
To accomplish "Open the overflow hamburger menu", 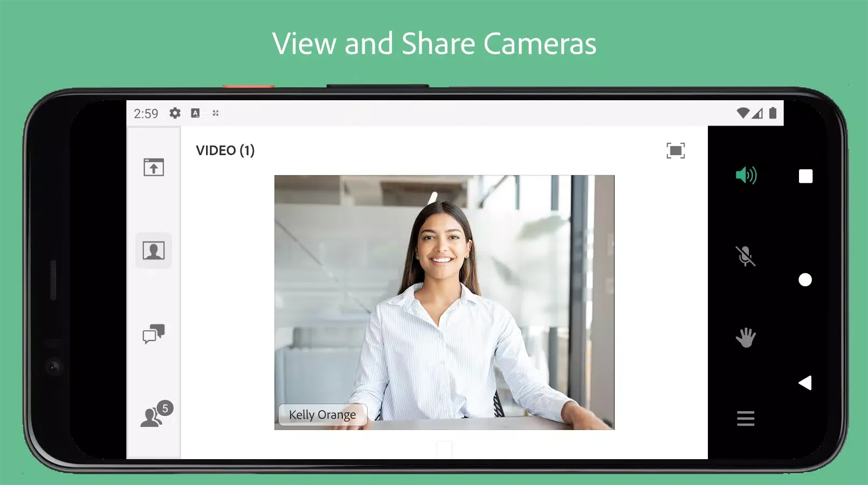I will [x=746, y=419].
